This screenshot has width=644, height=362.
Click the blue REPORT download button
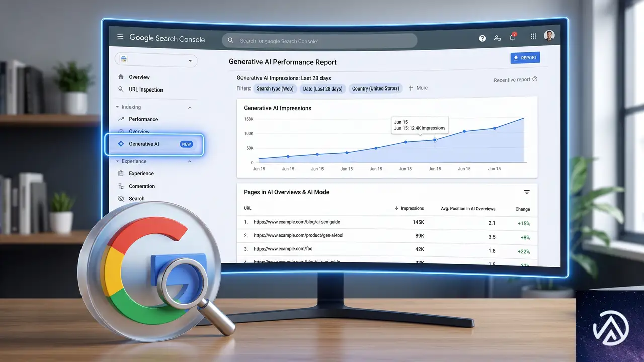(525, 58)
